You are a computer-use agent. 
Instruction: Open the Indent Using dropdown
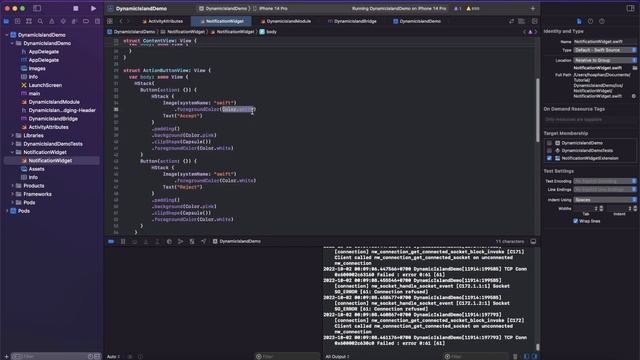(x=605, y=200)
